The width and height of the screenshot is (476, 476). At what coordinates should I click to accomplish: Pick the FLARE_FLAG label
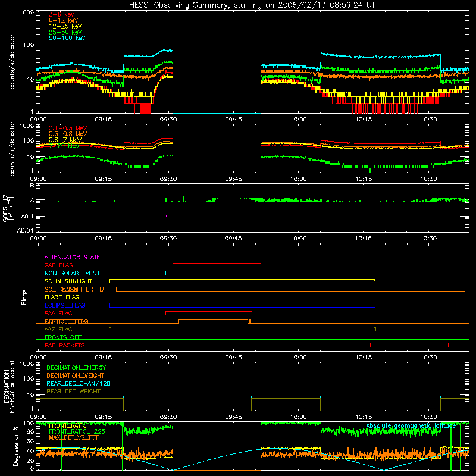[62, 297]
